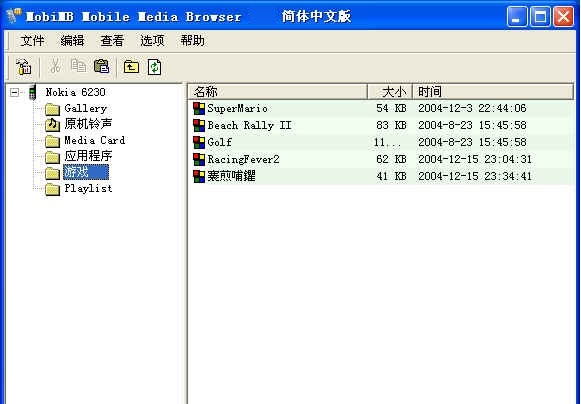Click the RacingFever2 game icon
Viewport: 581px width, 404px height.
coord(199,159)
